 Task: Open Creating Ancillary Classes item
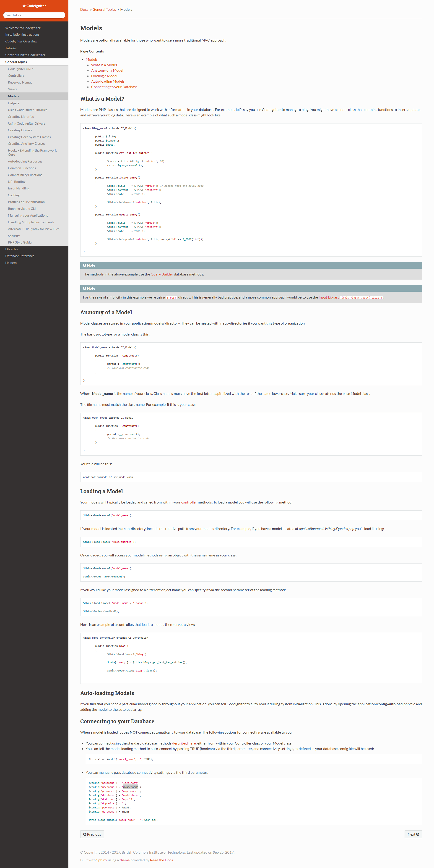click(x=34, y=144)
